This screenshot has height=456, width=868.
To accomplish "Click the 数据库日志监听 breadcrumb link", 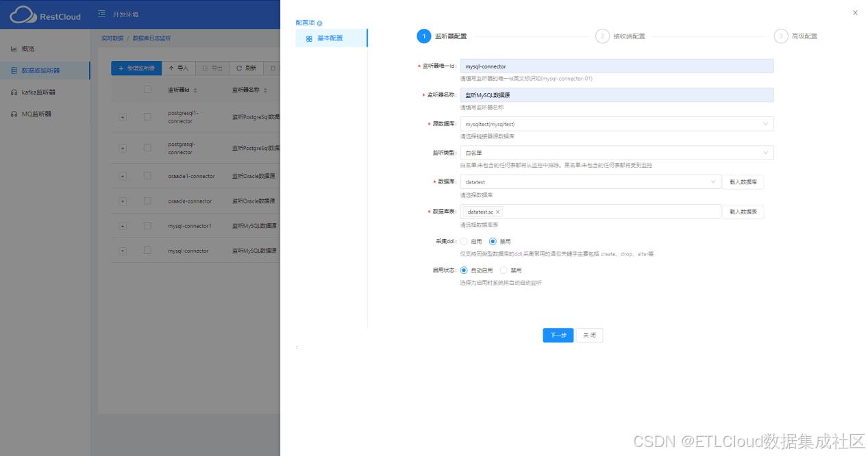I will (152, 38).
